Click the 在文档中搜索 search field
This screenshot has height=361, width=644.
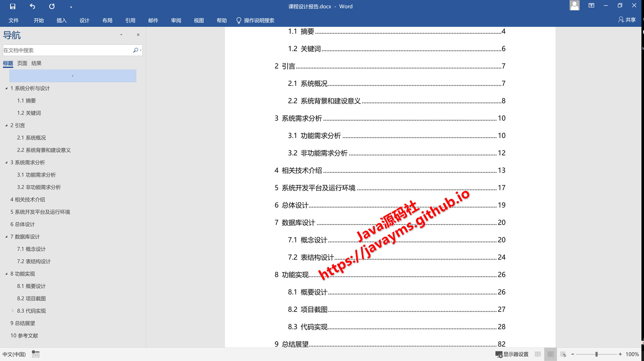(x=67, y=50)
